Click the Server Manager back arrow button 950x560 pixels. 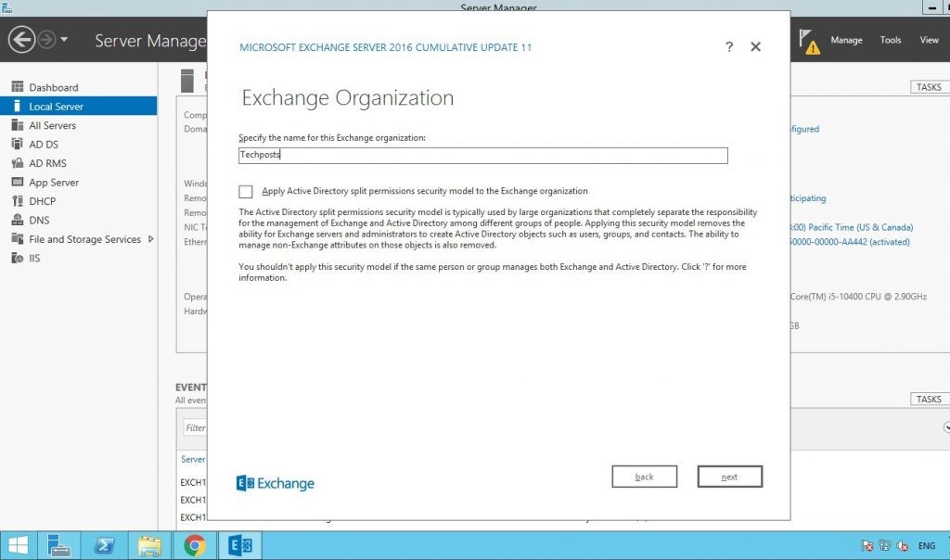coord(21,41)
